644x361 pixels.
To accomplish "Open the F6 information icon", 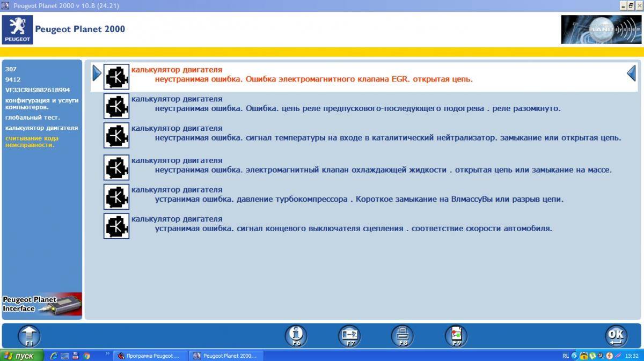I will click(x=296, y=336).
